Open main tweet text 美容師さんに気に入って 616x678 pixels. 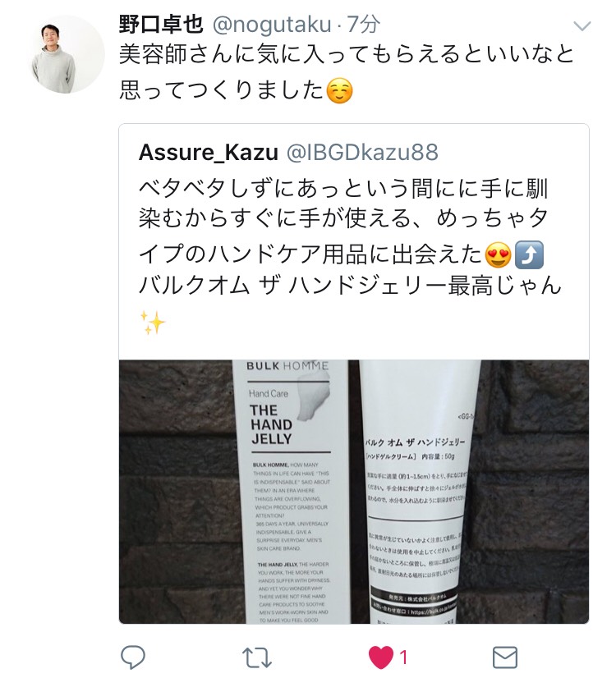347,71
